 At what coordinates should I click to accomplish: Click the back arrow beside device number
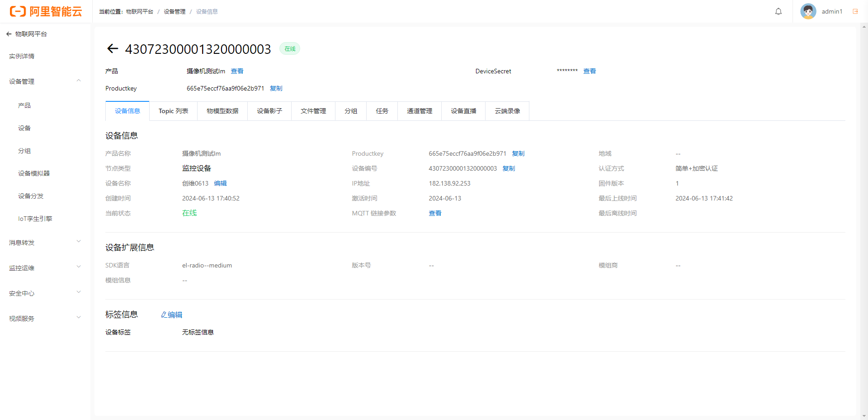113,49
